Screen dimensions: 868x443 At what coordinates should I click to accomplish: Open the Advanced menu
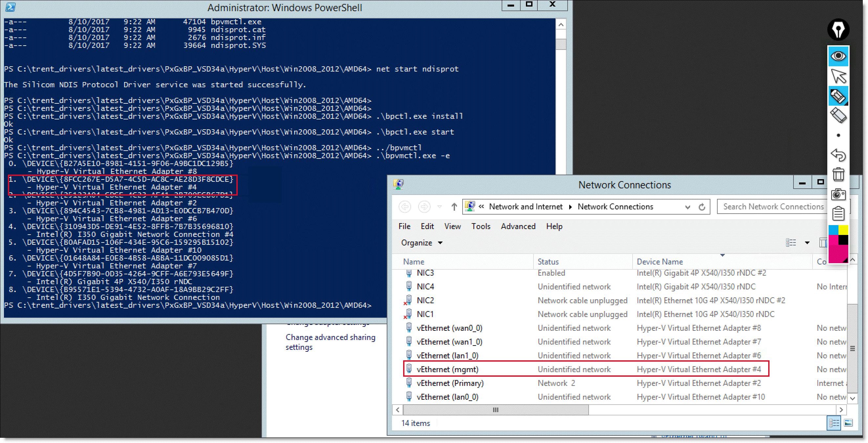518,226
